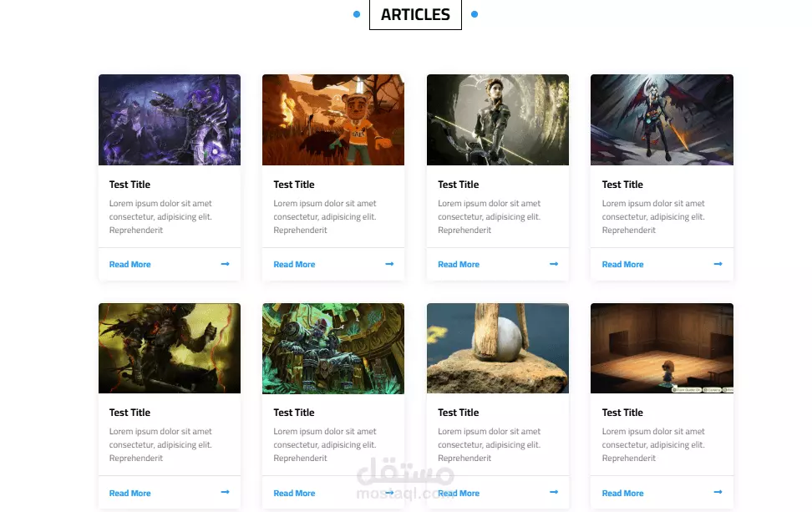Click Lorem ipsum text on jungle throne card
Screen dimensions: 812x512
[325, 444]
